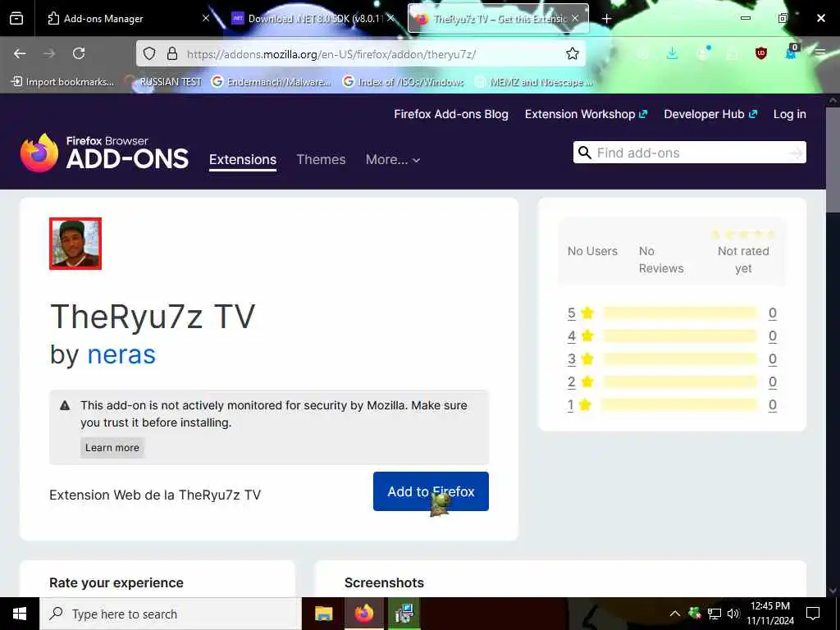Open the Endermanch/Malware bookmark
This screenshot has height=630, width=840.
pos(272,82)
